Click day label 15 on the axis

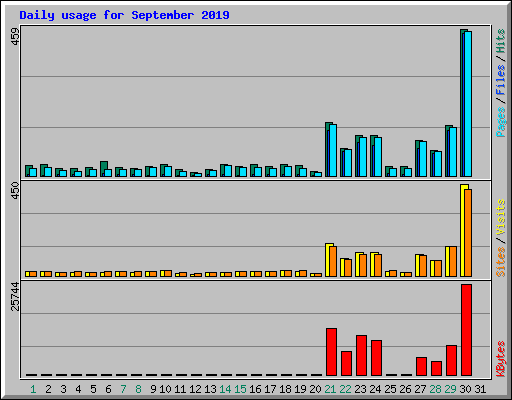click(240, 389)
